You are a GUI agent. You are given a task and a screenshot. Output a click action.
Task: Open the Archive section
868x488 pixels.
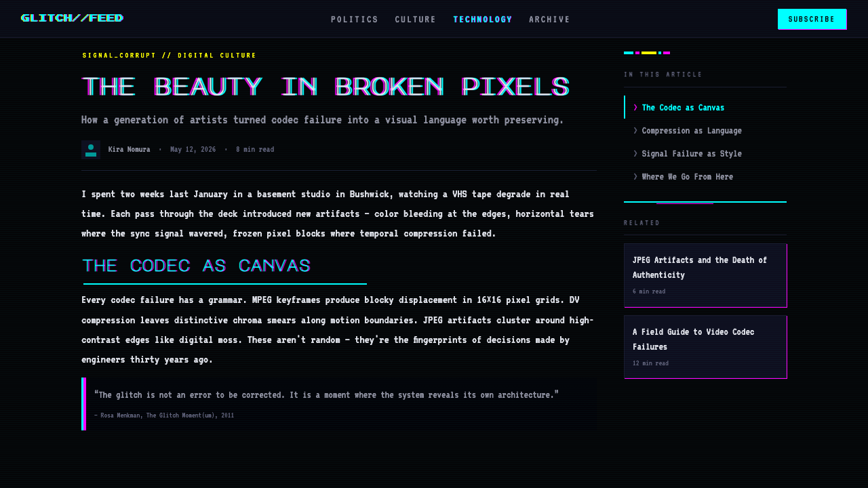[550, 20]
